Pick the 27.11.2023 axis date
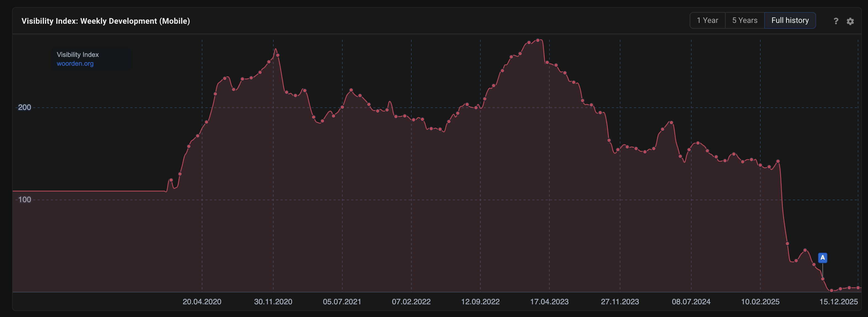This screenshot has height=317, width=868. tap(620, 302)
